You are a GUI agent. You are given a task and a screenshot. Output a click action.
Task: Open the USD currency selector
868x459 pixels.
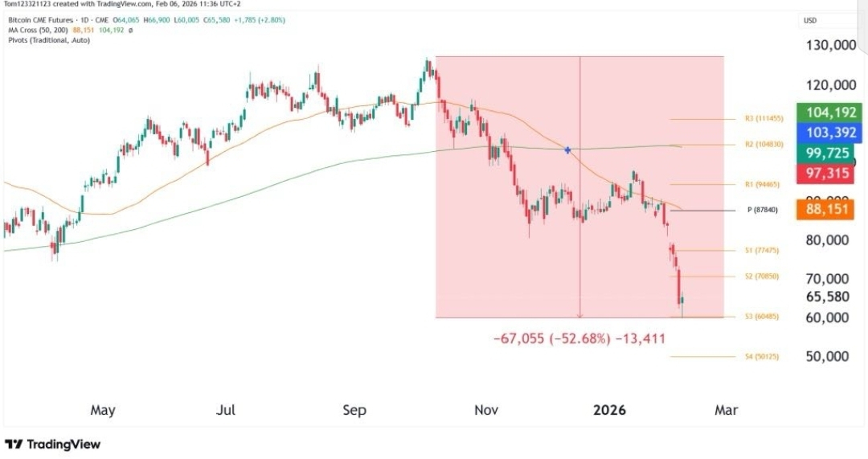(810, 20)
